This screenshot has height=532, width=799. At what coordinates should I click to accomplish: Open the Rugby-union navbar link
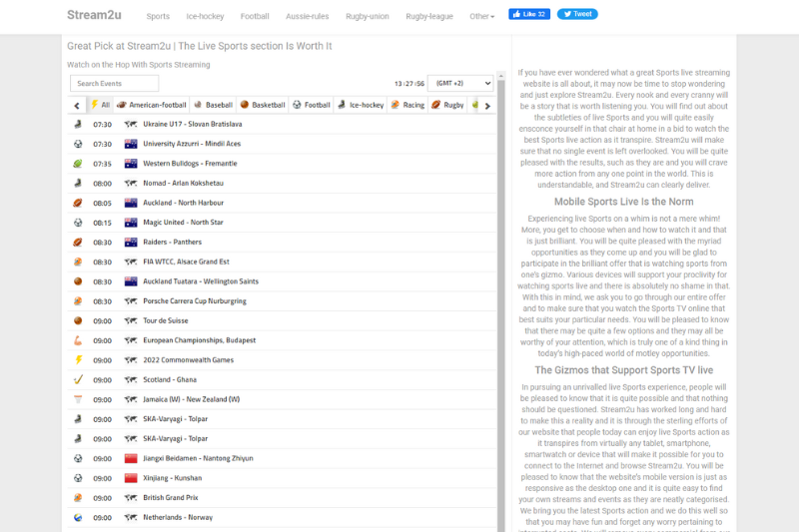coord(368,16)
